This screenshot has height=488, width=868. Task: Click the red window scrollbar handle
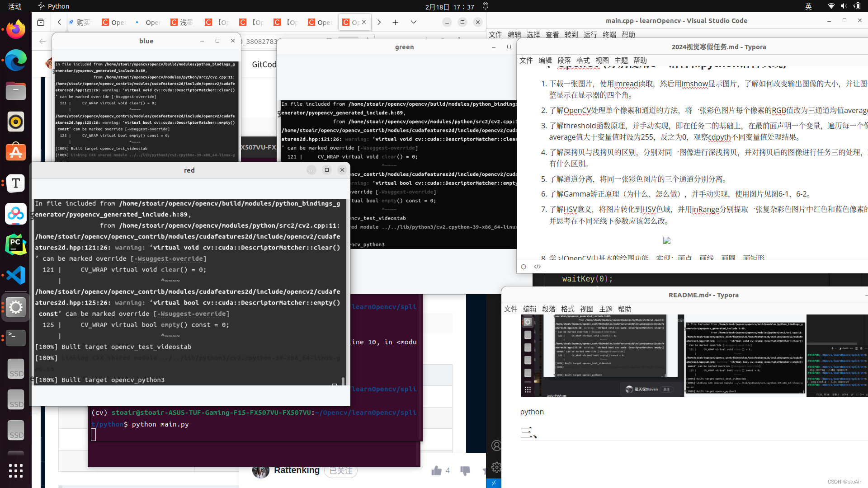[x=343, y=381]
